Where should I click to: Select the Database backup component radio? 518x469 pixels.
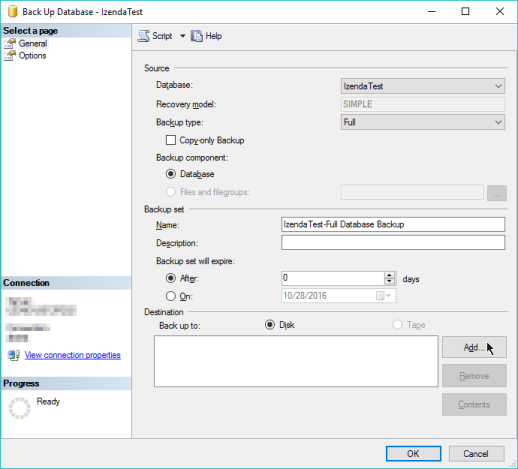[171, 174]
